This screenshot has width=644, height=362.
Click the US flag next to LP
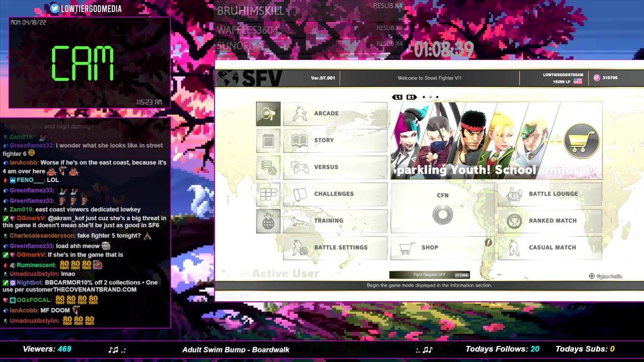point(578,81)
